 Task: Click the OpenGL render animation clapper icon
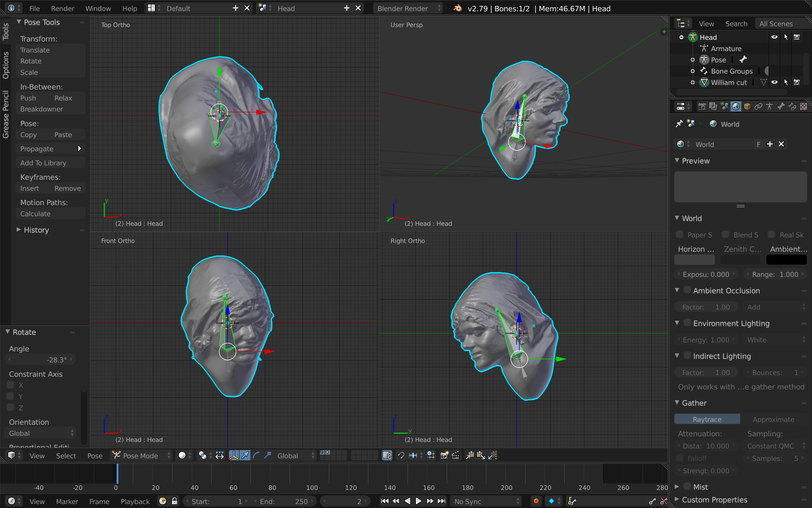click(x=455, y=455)
